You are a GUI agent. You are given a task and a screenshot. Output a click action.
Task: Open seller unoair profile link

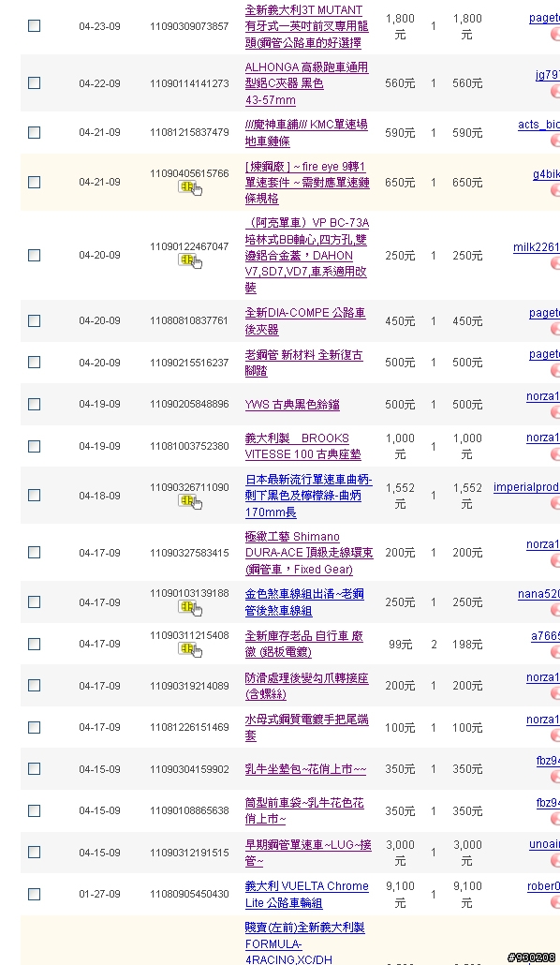(x=544, y=844)
